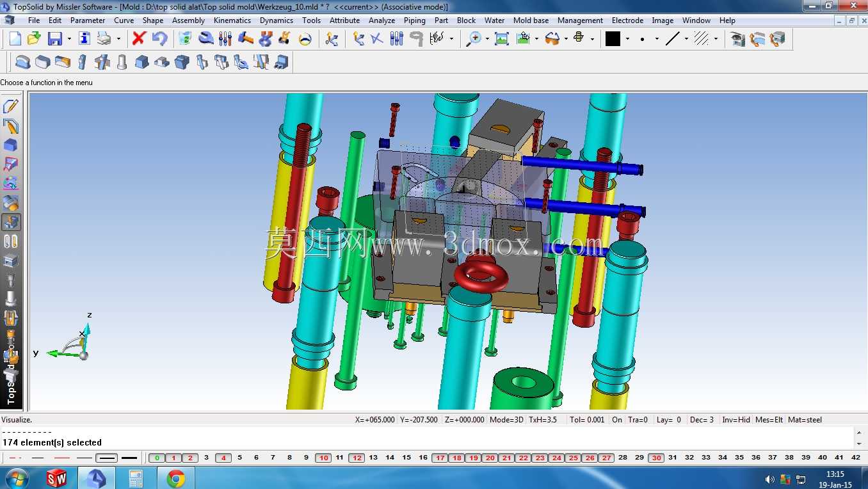This screenshot has width=868, height=489.
Task: Expand the render glasses dropdown arrow
Action: (566, 39)
